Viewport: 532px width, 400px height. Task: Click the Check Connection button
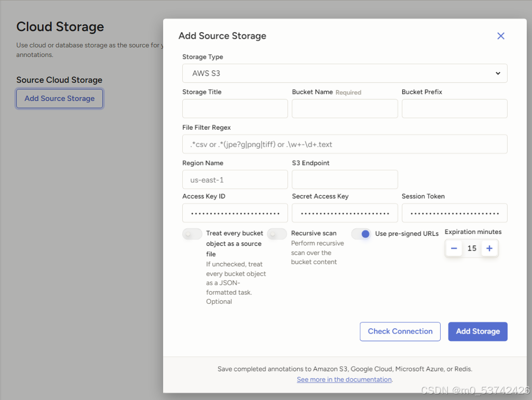pos(400,332)
